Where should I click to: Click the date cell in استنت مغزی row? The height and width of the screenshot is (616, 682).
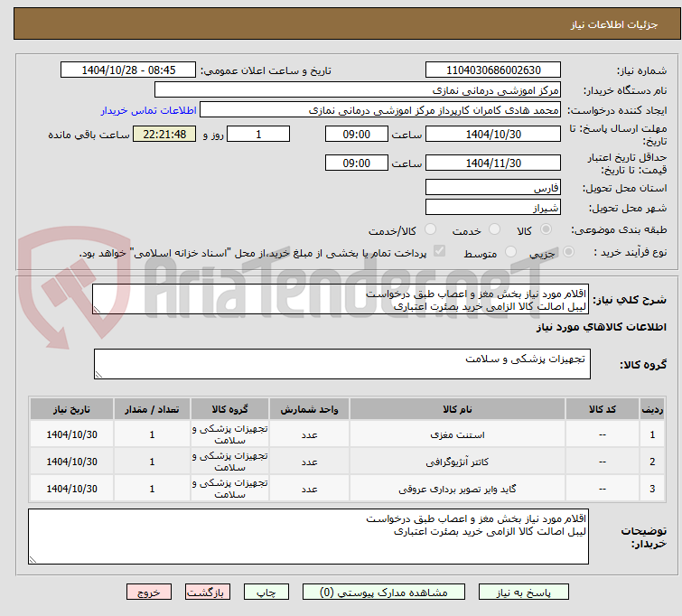click(x=71, y=434)
